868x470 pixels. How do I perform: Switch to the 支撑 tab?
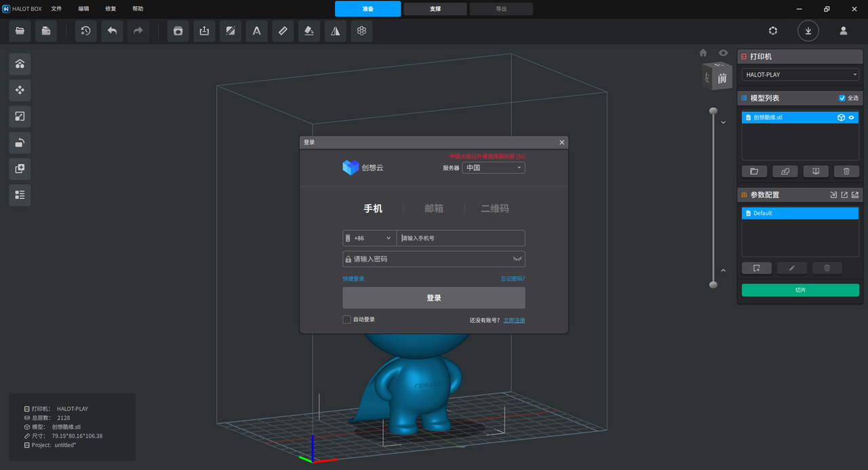pyautogui.click(x=435, y=9)
